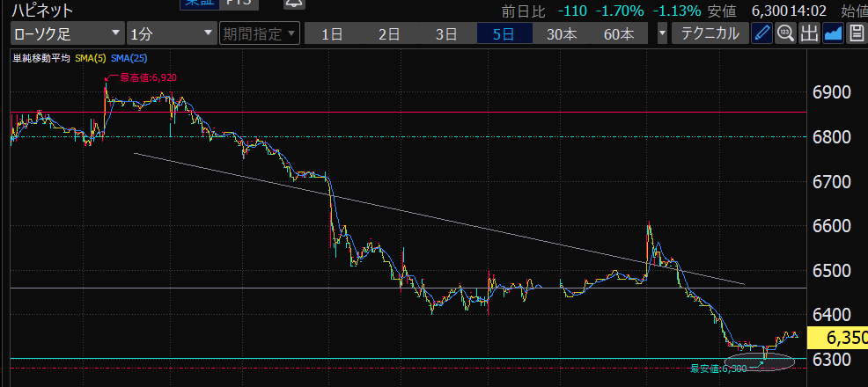
Task: Switch to the PTS market toggle
Action: (236, 4)
